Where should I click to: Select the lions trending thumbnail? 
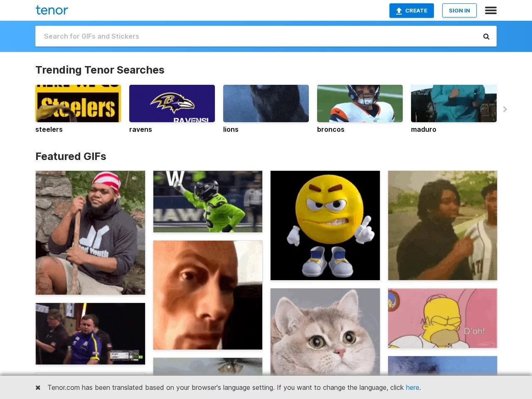pos(266,103)
